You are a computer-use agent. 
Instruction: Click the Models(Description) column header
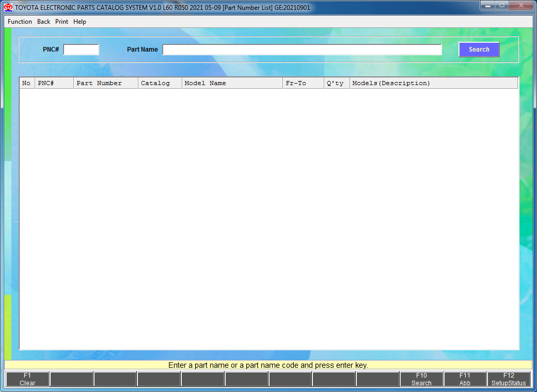pyautogui.click(x=434, y=83)
